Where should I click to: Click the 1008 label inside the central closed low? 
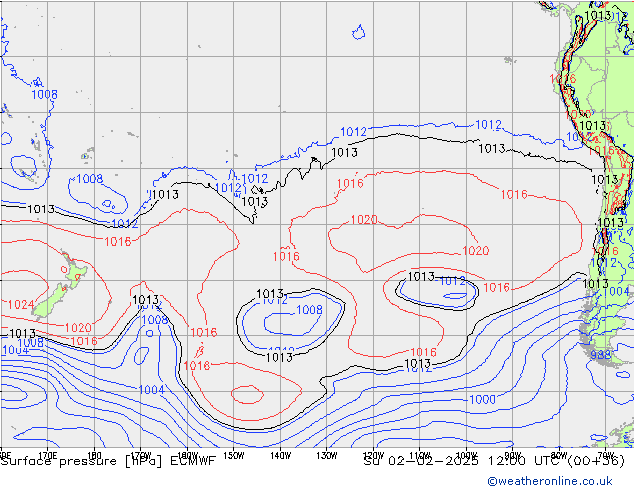[x=309, y=311]
